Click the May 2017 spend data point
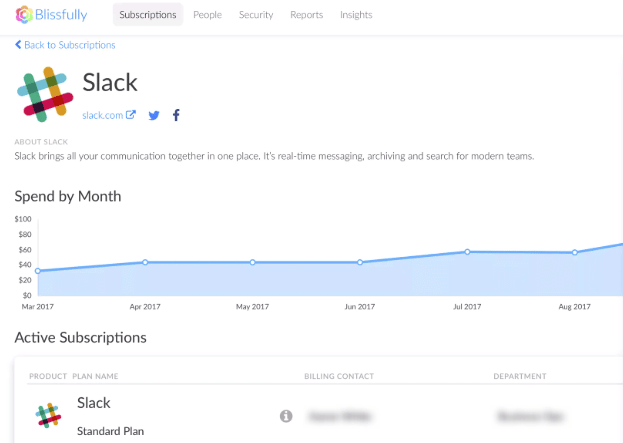 252,262
